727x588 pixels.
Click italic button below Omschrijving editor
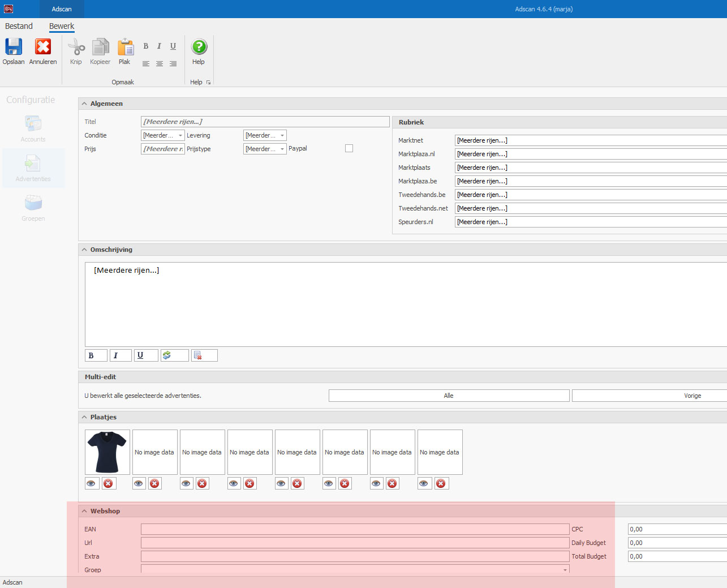point(121,355)
